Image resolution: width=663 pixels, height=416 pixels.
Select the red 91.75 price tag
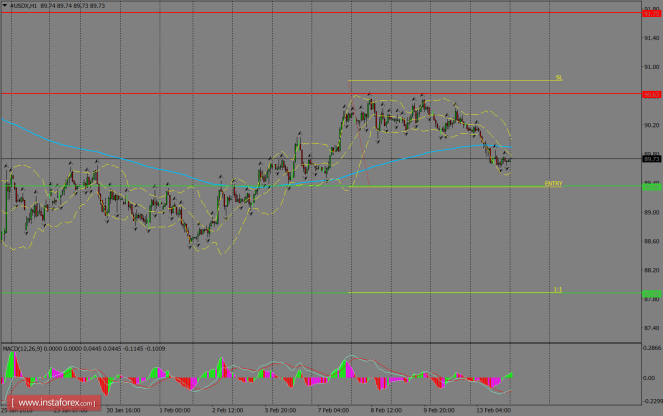[652, 14]
